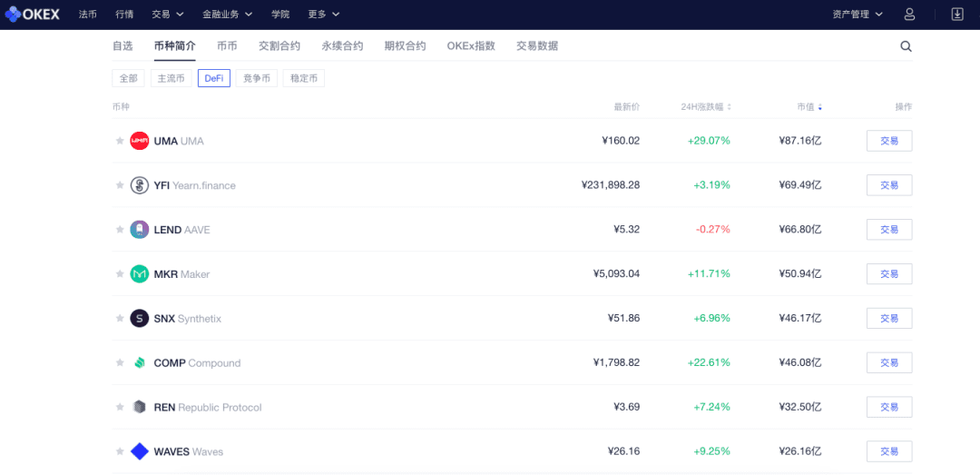Switch to the 币种简介 tab
Image resolution: width=980 pixels, height=475 pixels.
tap(175, 45)
